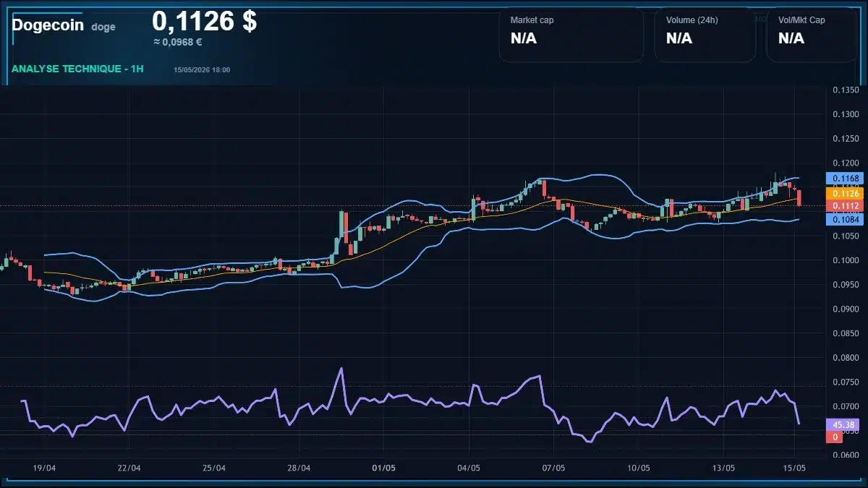This screenshot has width=868, height=488.
Task: Select the 0,1126 $ price value
Action: pos(204,22)
